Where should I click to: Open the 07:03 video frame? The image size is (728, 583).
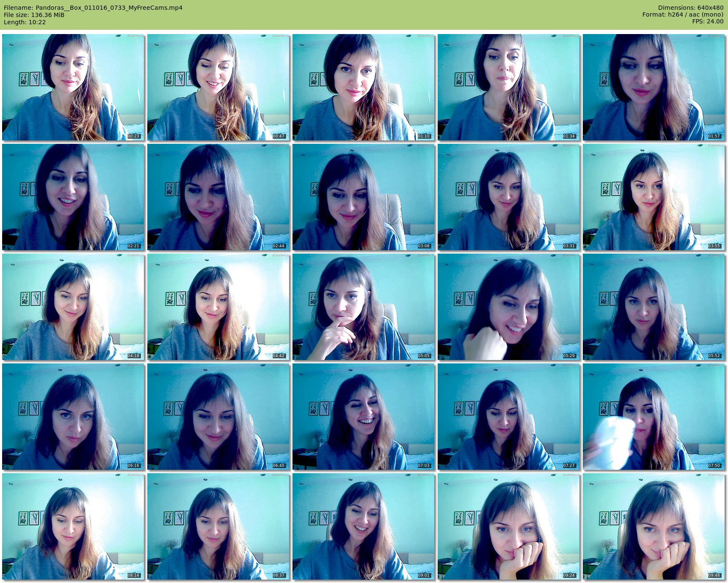(364, 417)
